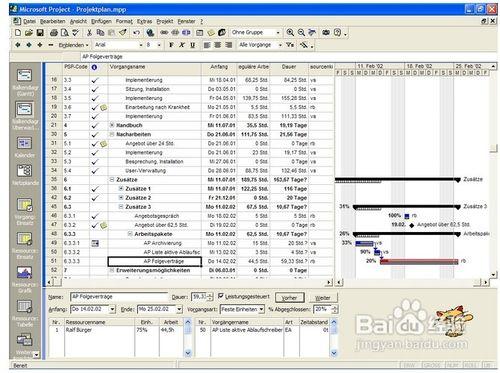This screenshot has height=373, width=500.
Task: Toggle the Leistungsgesteuert checkbox
Action: pos(220,296)
